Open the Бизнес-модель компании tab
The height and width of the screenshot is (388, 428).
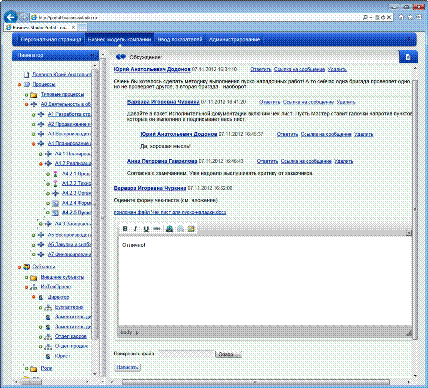click(x=119, y=39)
